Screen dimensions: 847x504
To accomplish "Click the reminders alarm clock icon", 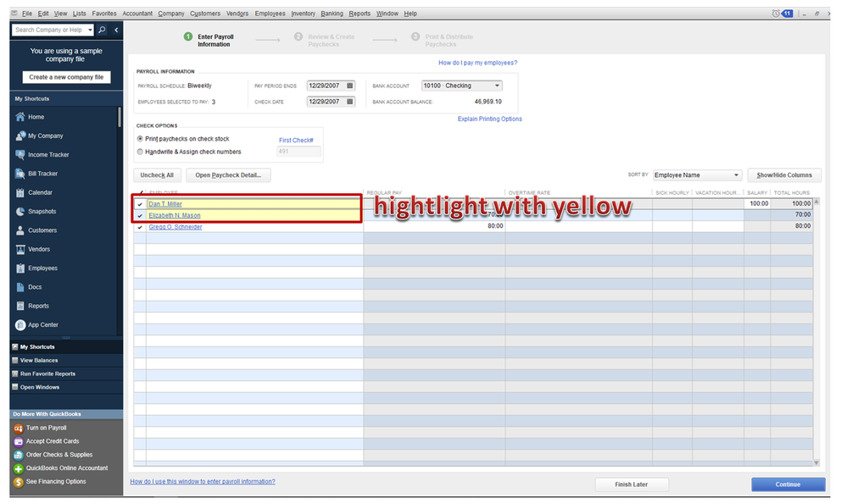I will [x=776, y=14].
